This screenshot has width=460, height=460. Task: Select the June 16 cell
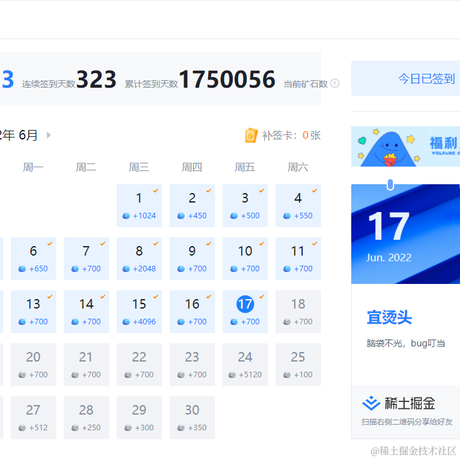tap(192, 312)
